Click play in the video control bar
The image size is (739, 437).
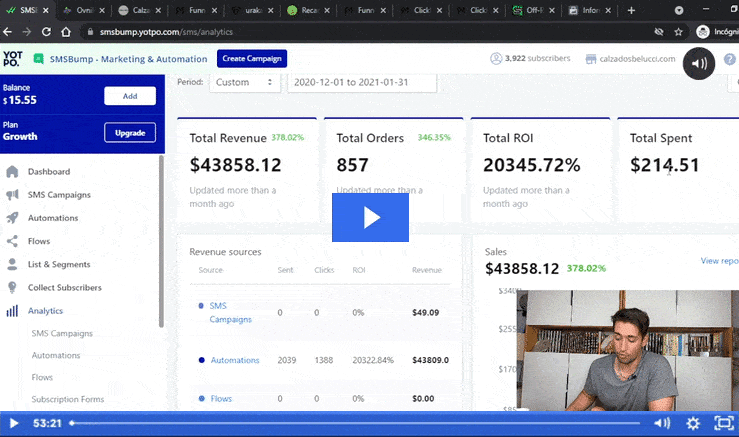[x=14, y=423]
